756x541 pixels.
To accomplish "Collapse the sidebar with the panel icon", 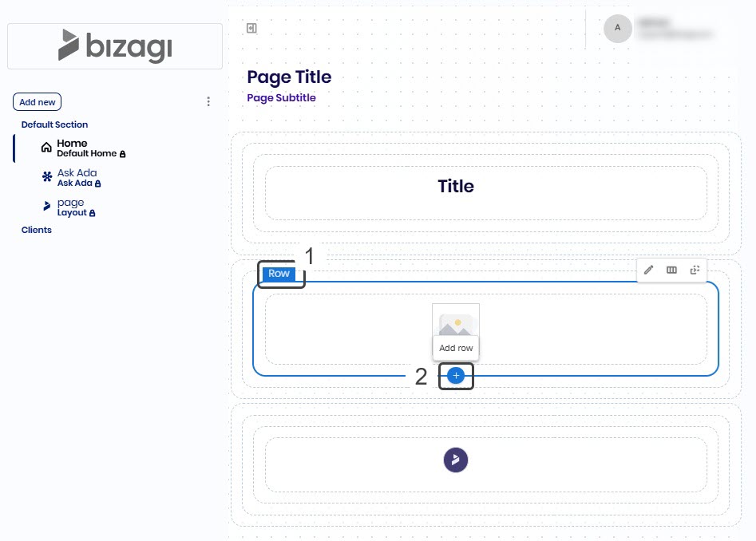I will [x=251, y=29].
